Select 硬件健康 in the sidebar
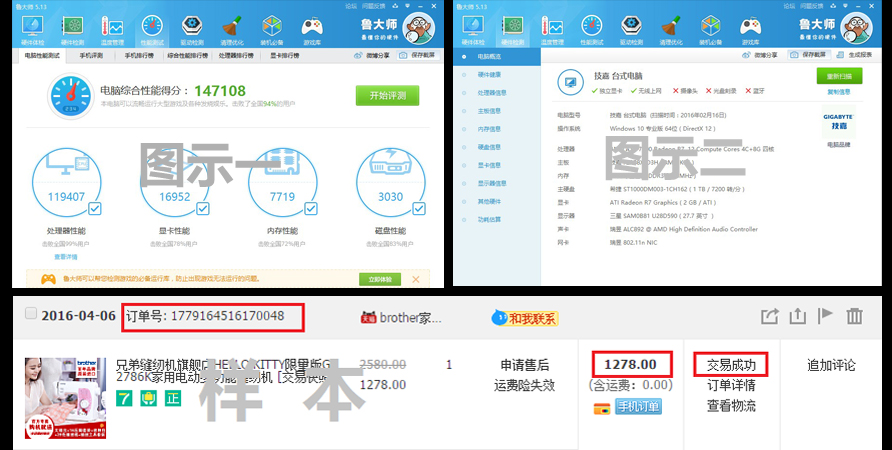Viewport: 892px width, 450px height. point(497,75)
